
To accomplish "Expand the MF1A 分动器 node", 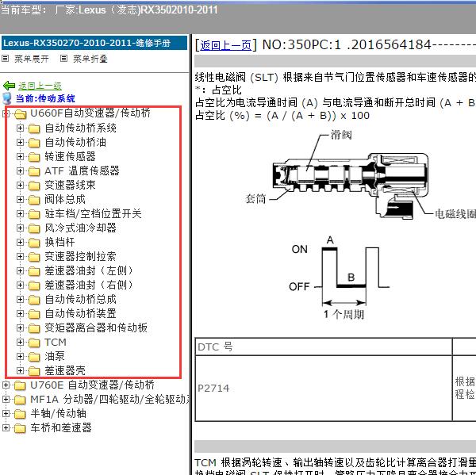I will [6, 400].
